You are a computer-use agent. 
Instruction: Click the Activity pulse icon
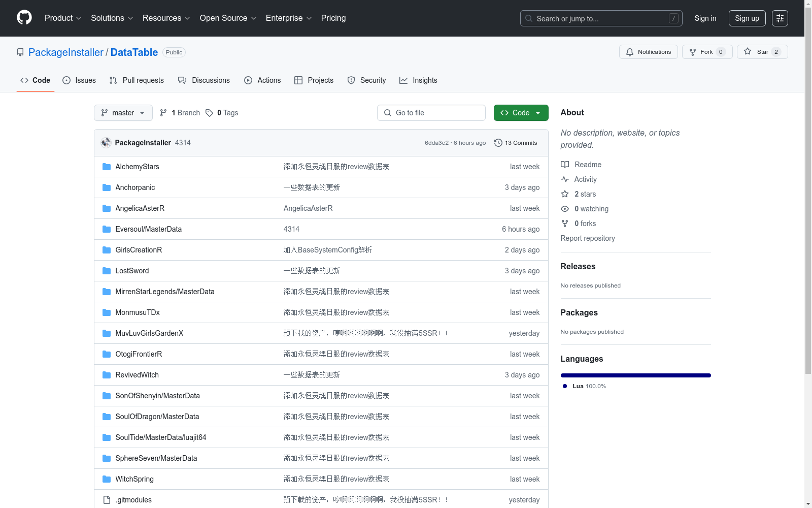point(565,179)
